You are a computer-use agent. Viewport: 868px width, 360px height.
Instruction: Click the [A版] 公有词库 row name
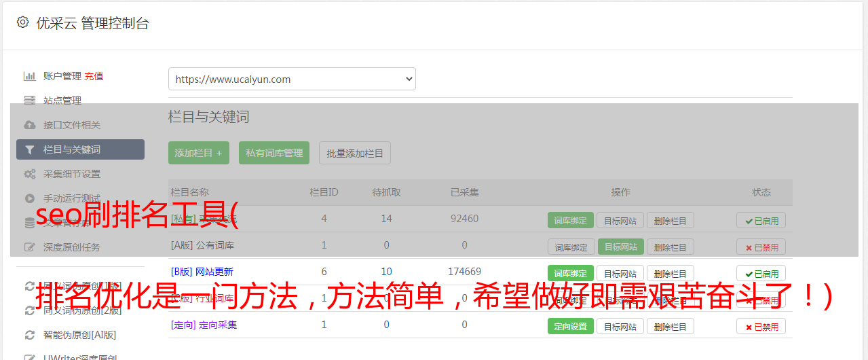(202, 245)
